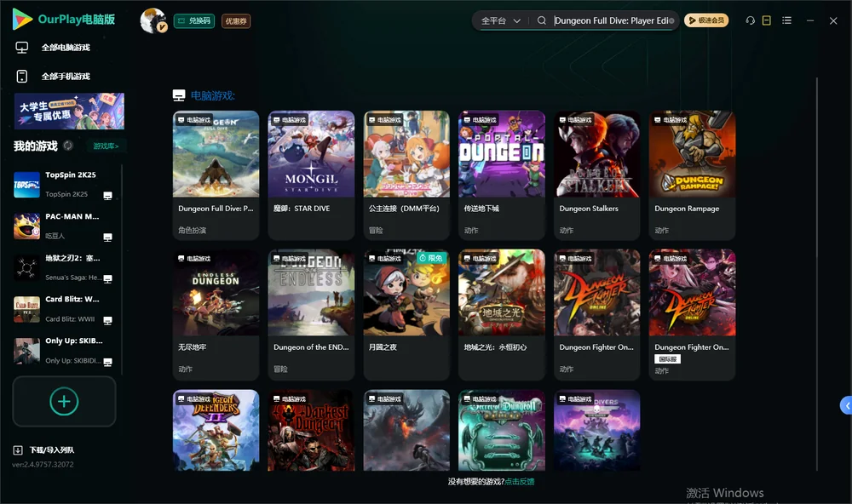The image size is (852, 504).
Task: Select 全部电脑游戏 in the sidebar
Action: (x=66, y=48)
